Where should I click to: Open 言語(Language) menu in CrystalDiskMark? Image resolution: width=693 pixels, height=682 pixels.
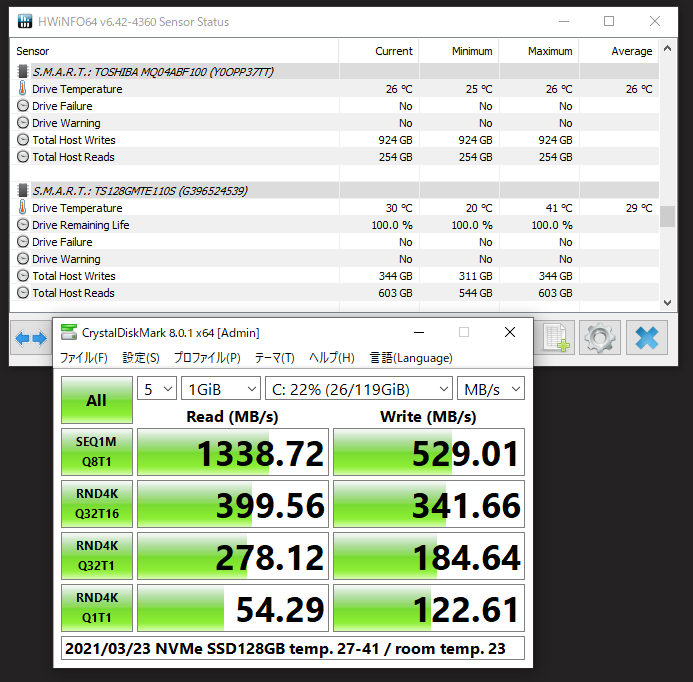(411, 358)
